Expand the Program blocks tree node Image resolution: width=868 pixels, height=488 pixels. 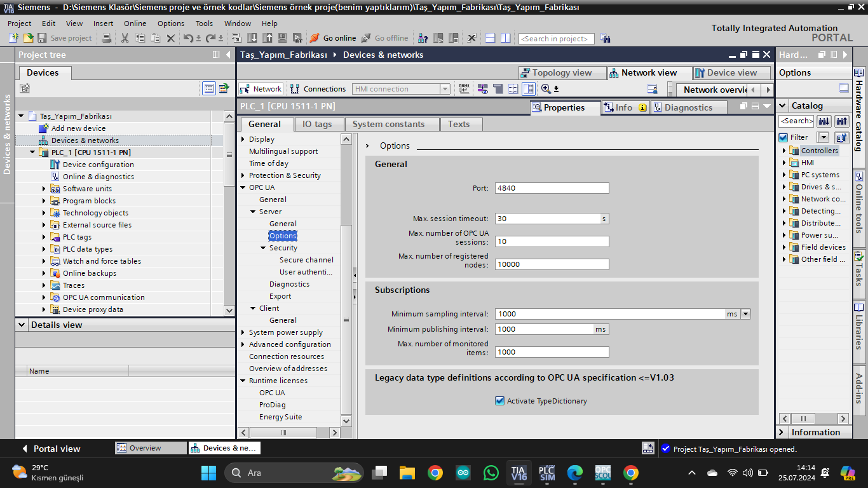coord(44,201)
